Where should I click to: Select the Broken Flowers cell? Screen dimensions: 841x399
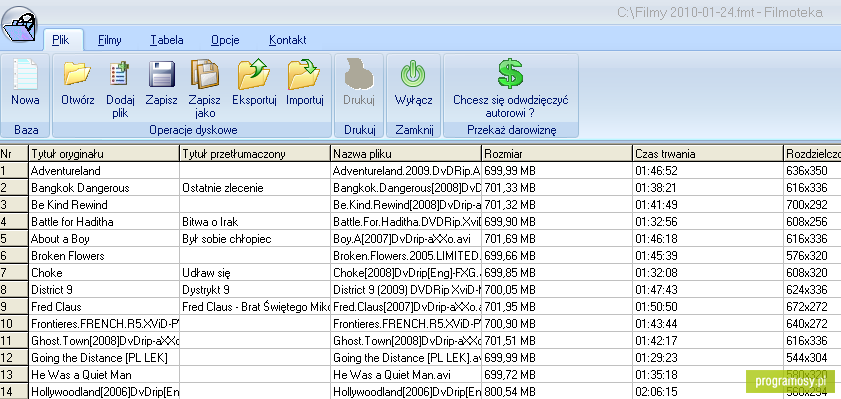pyautogui.click(x=104, y=256)
